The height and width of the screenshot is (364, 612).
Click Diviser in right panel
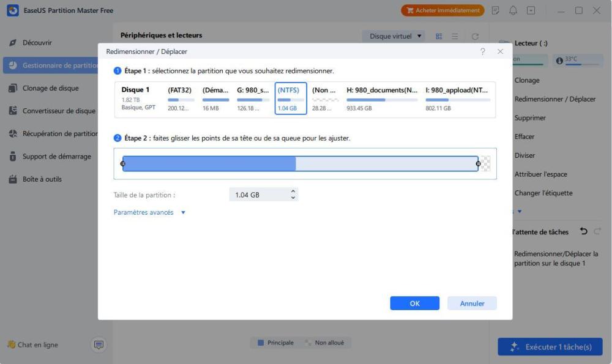pyautogui.click(x=524, y=155)
